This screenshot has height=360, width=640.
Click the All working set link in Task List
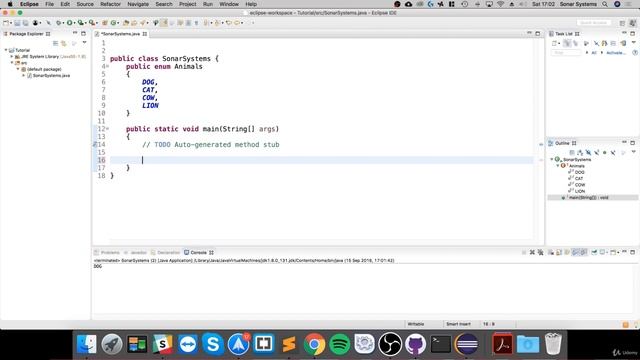pyautogui.click(x=594, y=53)
